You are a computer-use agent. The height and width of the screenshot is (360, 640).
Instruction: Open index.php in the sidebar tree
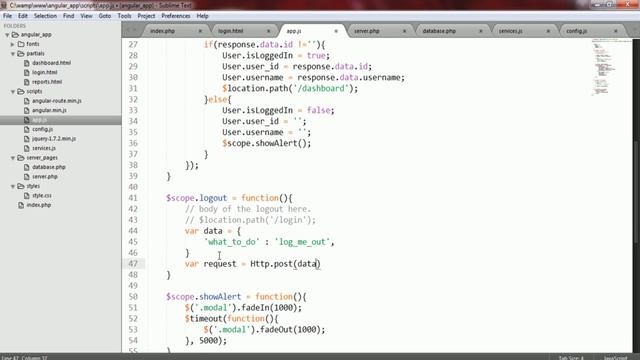pos(39,205)
